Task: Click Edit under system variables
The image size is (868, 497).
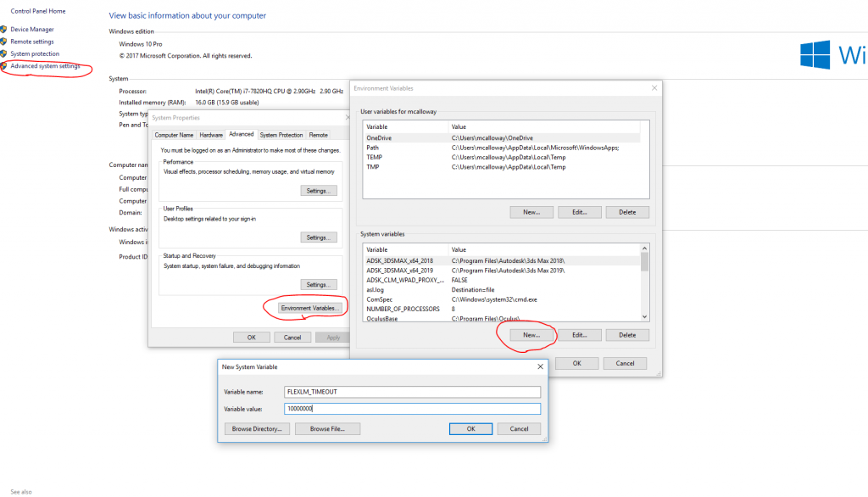Action: pyautogui.click(x=579, y=335)
